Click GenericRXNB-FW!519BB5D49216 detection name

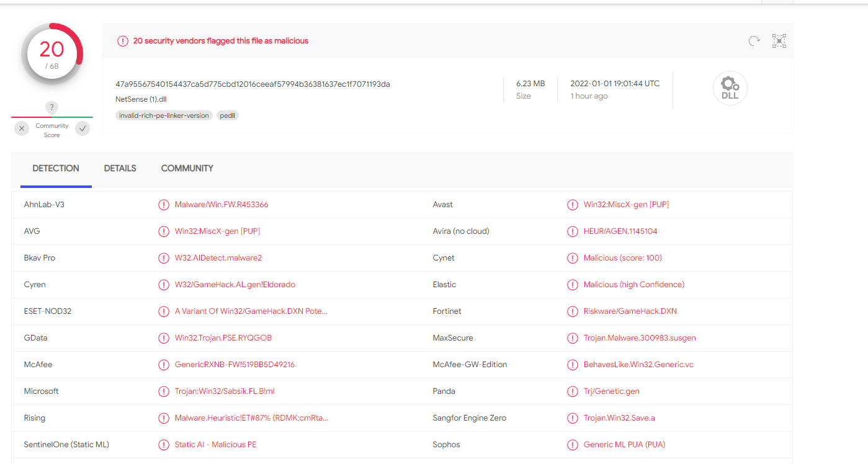coord(235,365)
